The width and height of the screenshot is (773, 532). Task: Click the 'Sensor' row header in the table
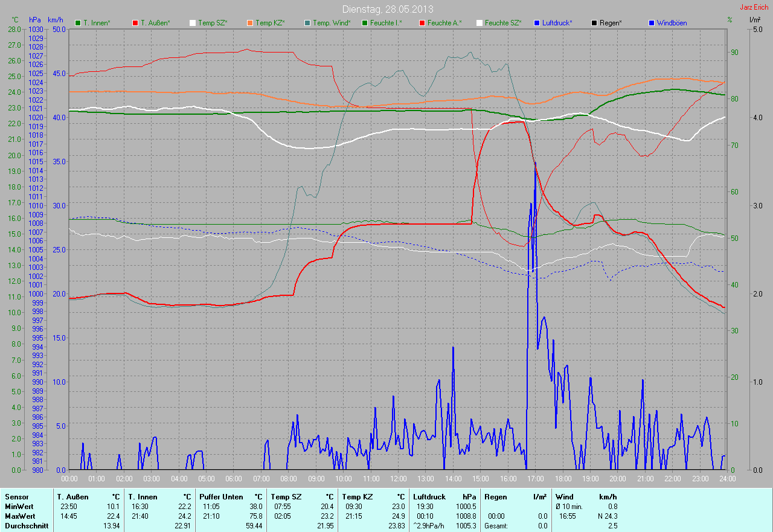click(x=16, y=497)
